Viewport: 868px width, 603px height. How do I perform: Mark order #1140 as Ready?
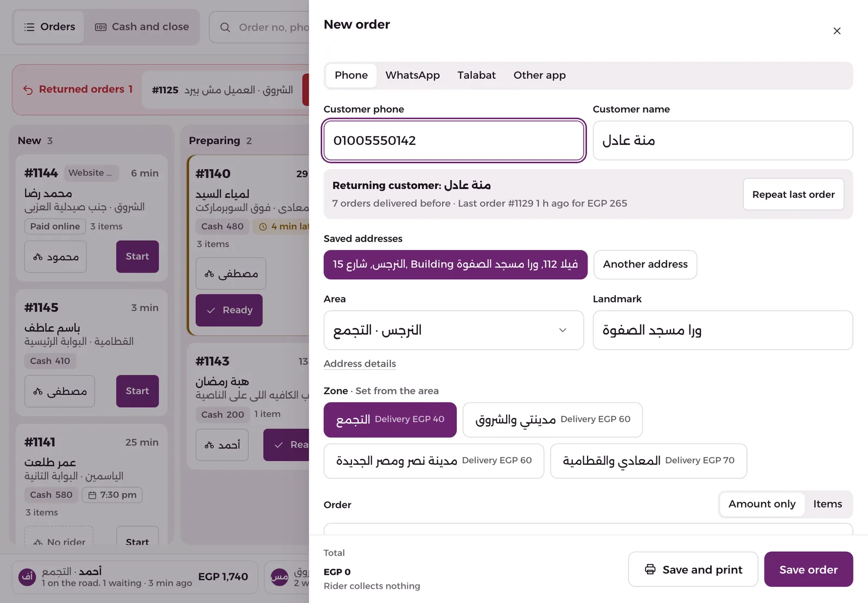(x=229, y=310)
